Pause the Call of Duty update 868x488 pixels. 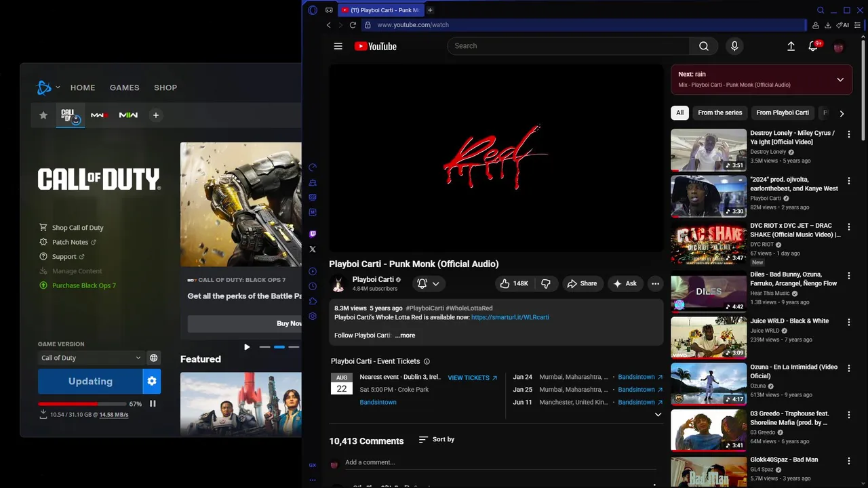pos(153,404)
